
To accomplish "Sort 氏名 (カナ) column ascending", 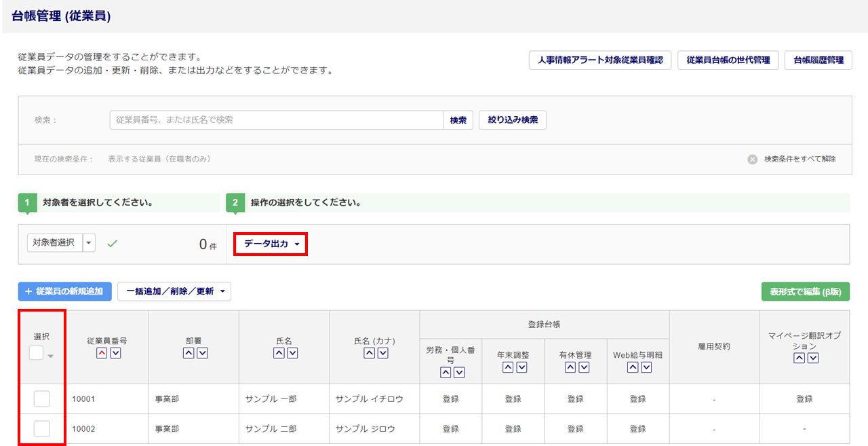I will 369,353.
